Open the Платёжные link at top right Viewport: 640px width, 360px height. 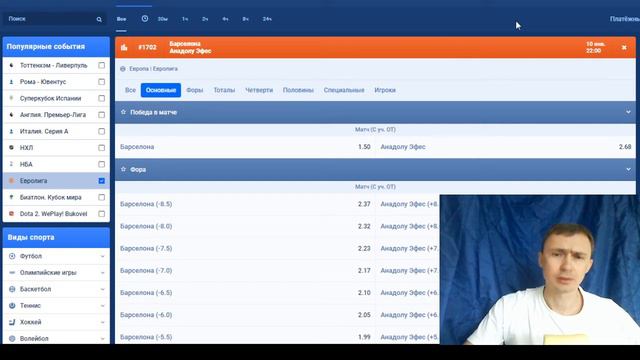[x=624, y=19]
